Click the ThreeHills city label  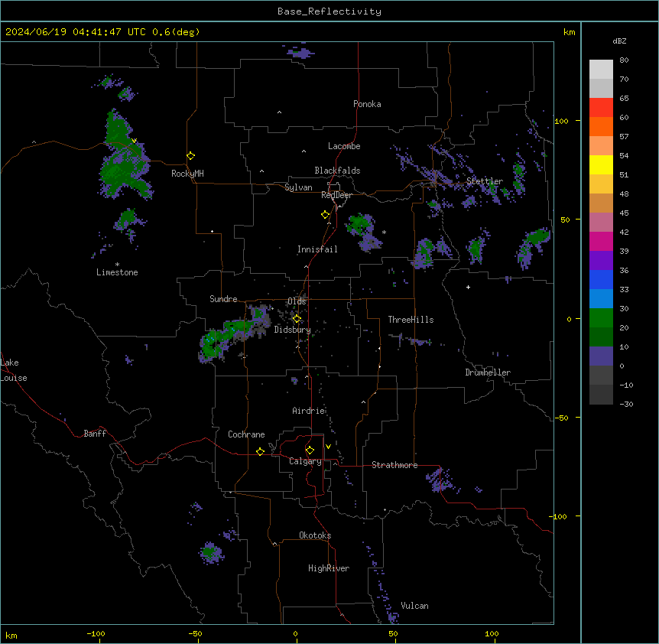[x=411, y=320]
